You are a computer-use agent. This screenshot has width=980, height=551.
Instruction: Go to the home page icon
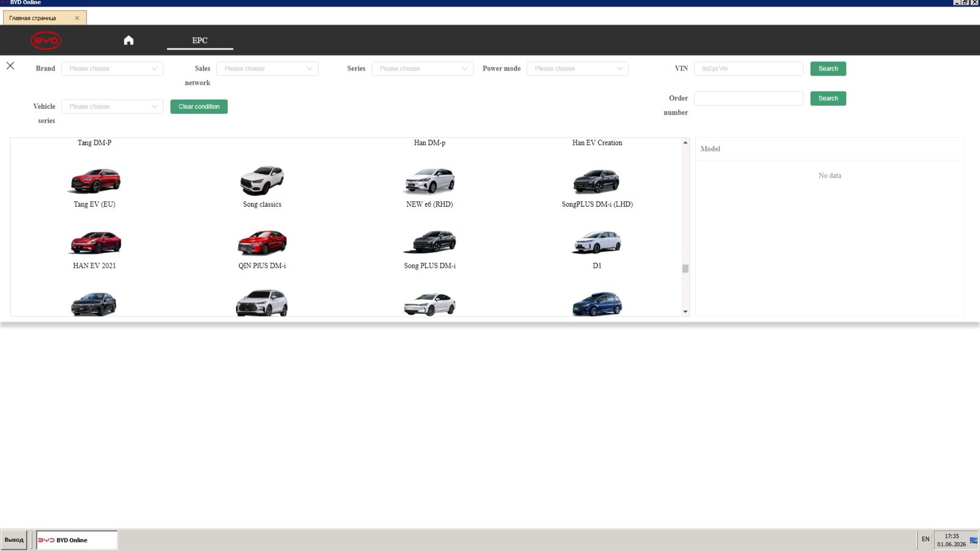129,40
